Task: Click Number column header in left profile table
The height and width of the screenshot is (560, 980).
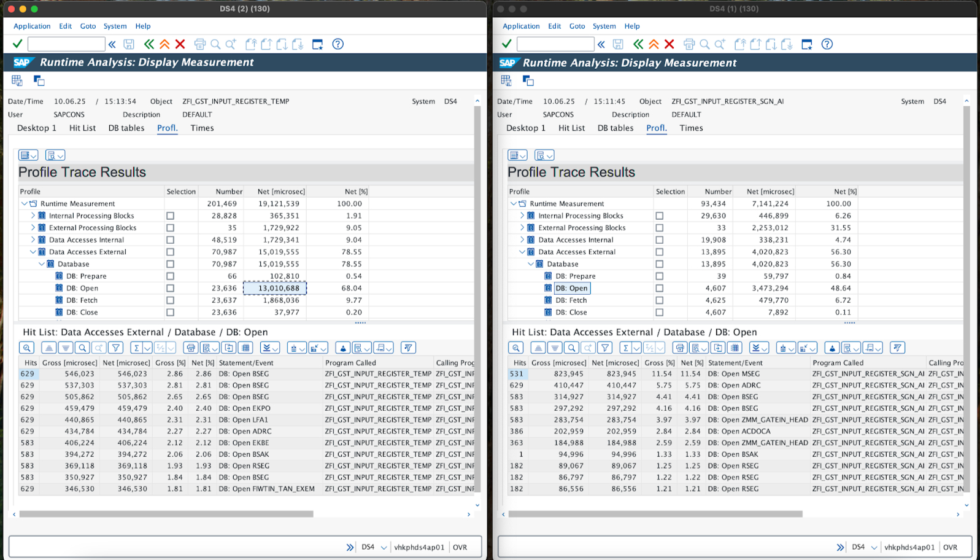Action: [x=222, y=192]
